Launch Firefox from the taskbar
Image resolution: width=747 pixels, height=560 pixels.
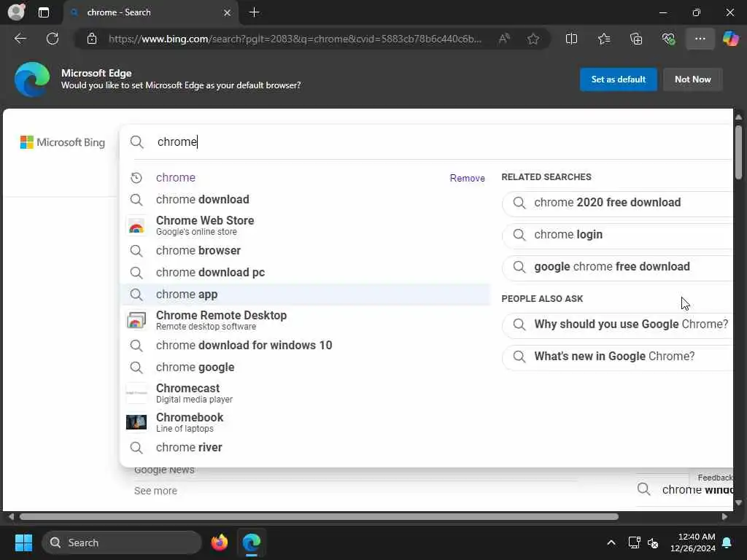[x=219, y=542]
